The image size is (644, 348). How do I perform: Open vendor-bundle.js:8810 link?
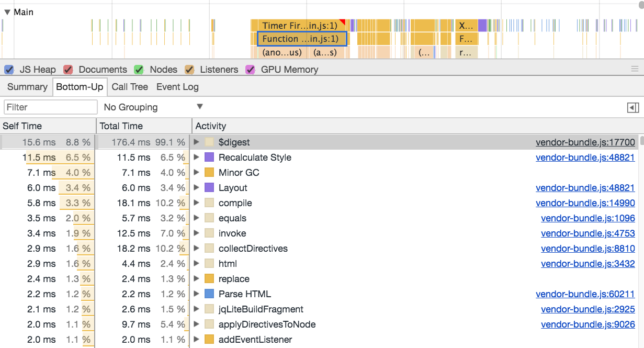click(588, 249)
